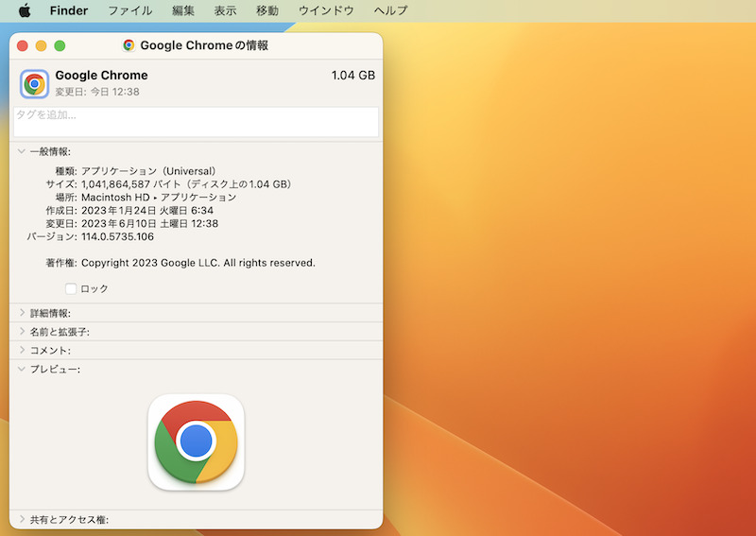Image resolution: width=756 pixels, height=536 pixels.
Task: Enable the ロック checkbox
Action: (x=71, y=288)
